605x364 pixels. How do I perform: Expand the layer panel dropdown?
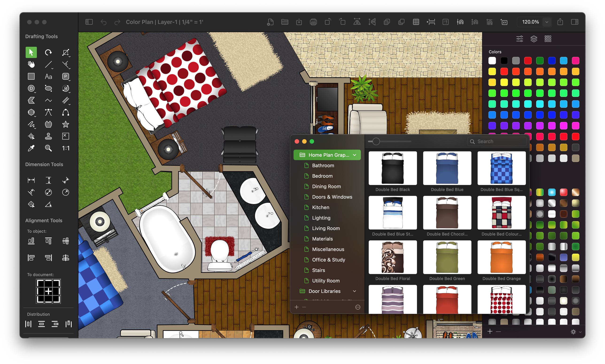point(535,39)
